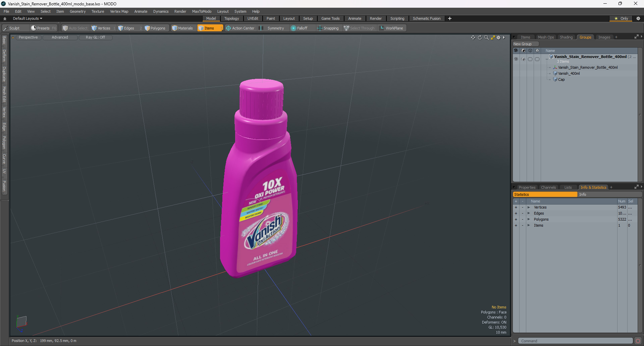This screenshot has width=644, height=346.
Task: Maximize the Info & Statistics panel
Action: (x=636, y=187)
